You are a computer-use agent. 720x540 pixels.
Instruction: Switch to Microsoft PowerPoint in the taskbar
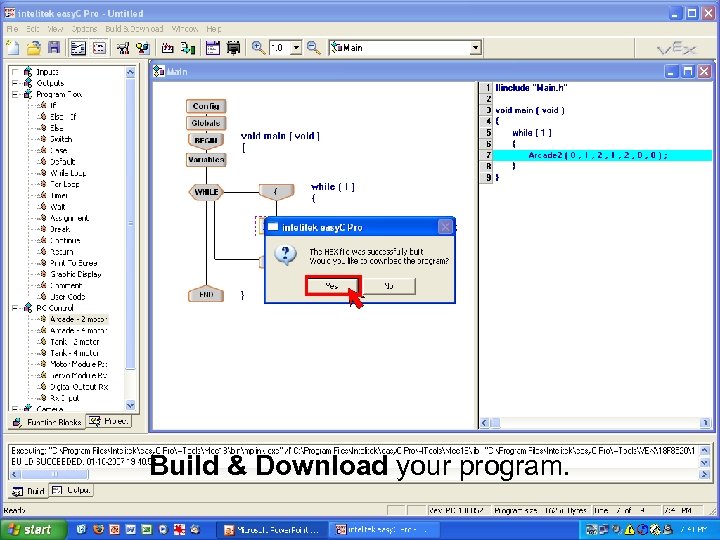[x=272, y=530]
